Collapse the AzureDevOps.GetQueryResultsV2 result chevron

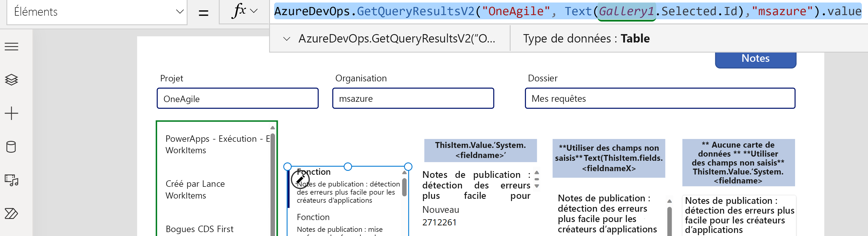[x=286, y=39]
